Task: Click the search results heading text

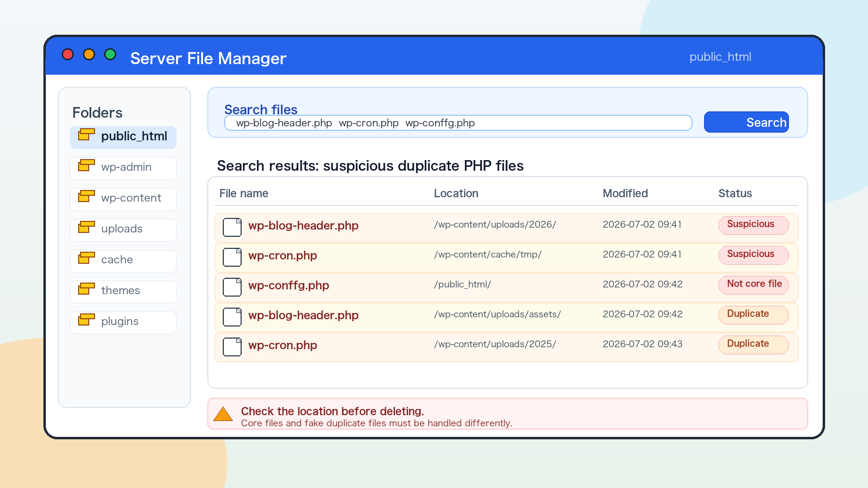Action: tap(370, 166)
